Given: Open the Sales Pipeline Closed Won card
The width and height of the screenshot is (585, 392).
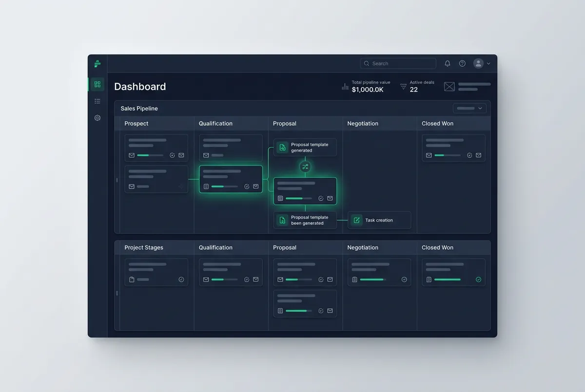Looking at the screenshot, I should pos(453,148).
